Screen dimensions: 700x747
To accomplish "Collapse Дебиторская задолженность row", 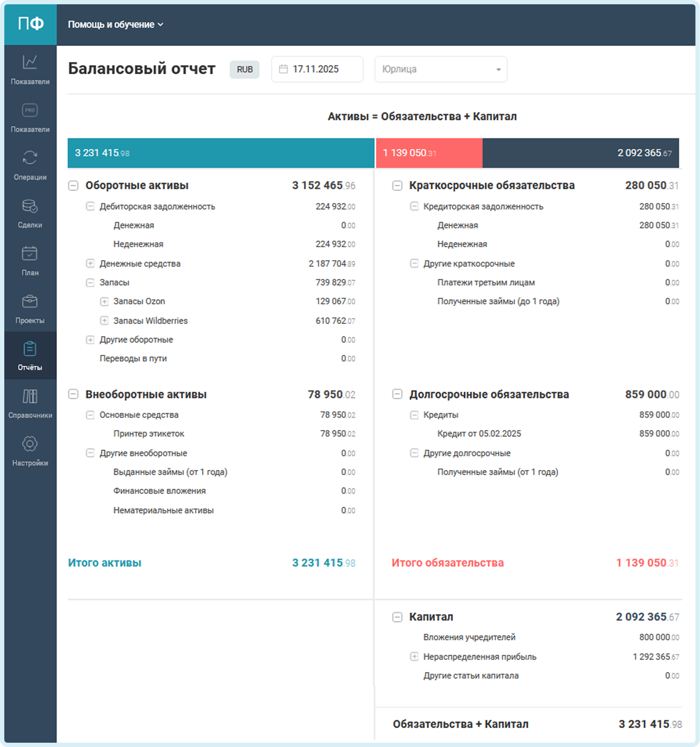I will [90, 206].
